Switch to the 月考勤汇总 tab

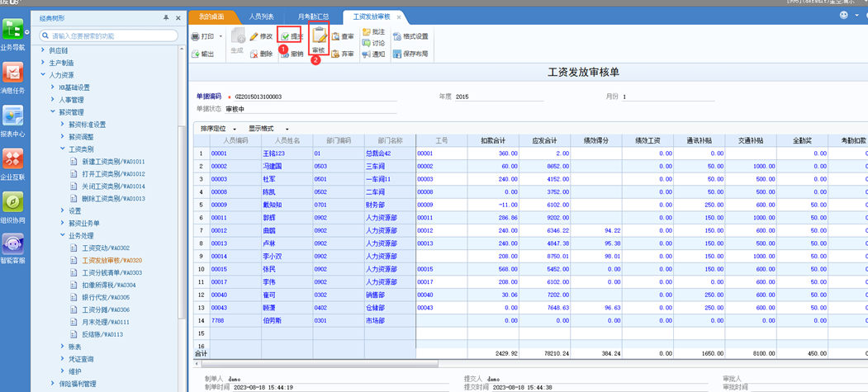313,17
